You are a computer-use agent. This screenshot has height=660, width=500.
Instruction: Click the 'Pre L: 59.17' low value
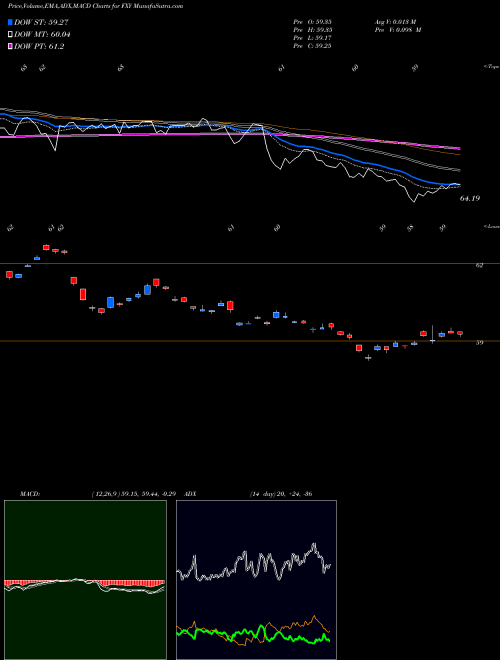(312, 38)
